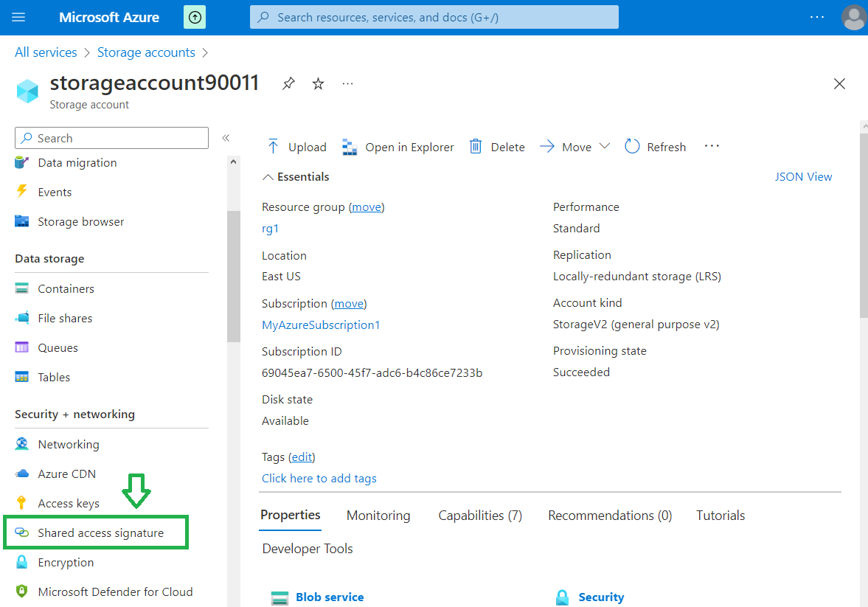The width and height of the screenshot is (868, 607).
Task: Click the upgrade arrow icon beside Microsoft Azure
Action: pyautogui.click(x=195, y=17)
